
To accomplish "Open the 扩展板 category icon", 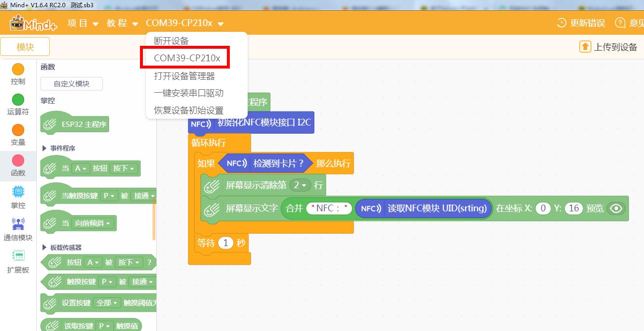I will [x=18, y=256].
